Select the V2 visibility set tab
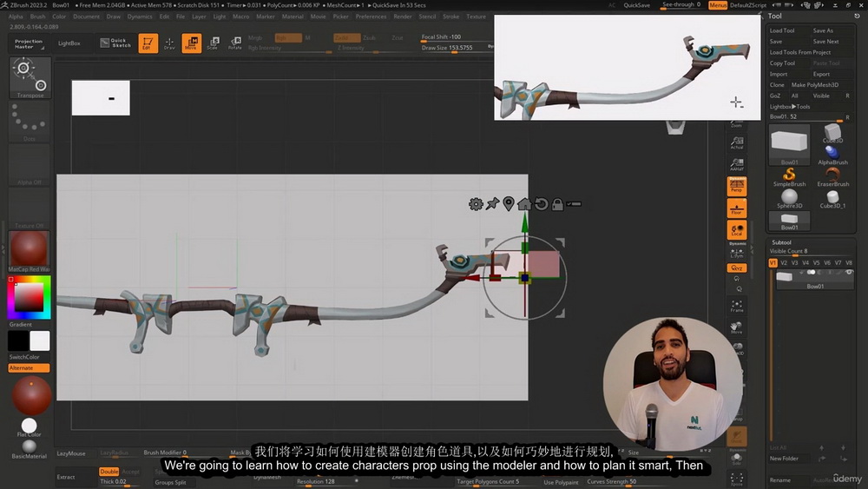The height and width of the screenshot is (489, 868). (x=784, y=263)
